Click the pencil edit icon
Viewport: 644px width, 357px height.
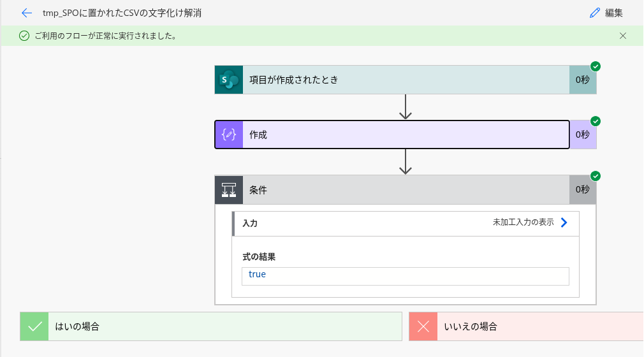pos(595,13)
